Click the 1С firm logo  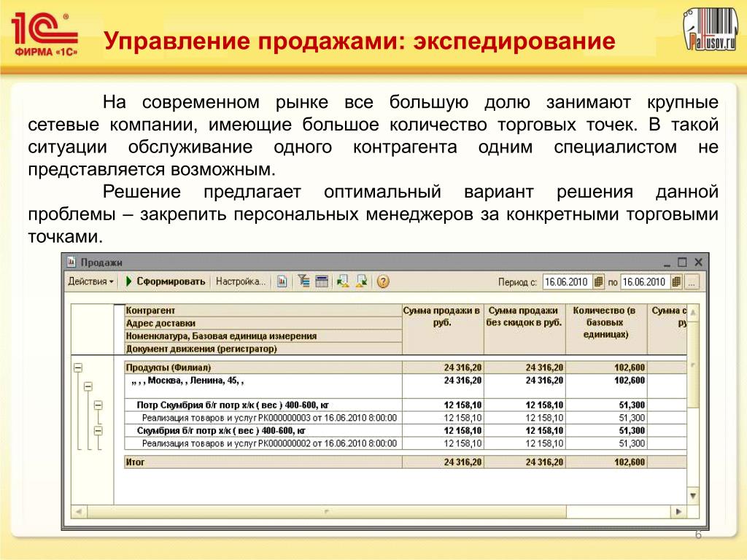click(x=44, y=34)
